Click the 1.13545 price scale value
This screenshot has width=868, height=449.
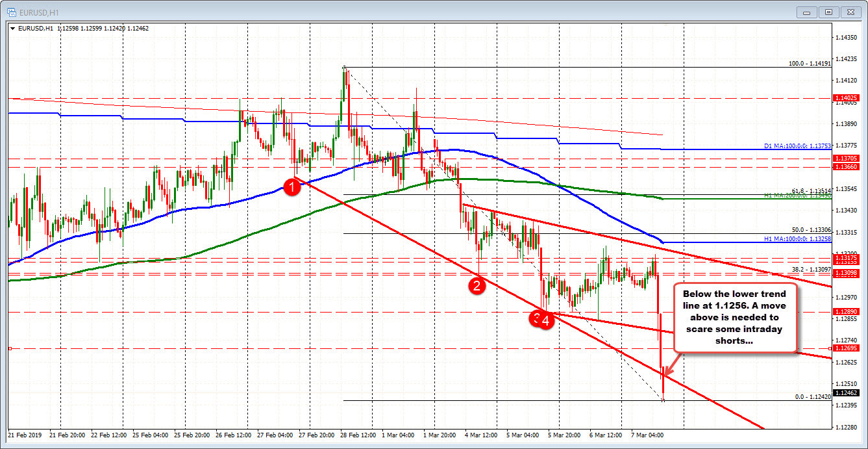pyautogui.click(x=848, y=188)
